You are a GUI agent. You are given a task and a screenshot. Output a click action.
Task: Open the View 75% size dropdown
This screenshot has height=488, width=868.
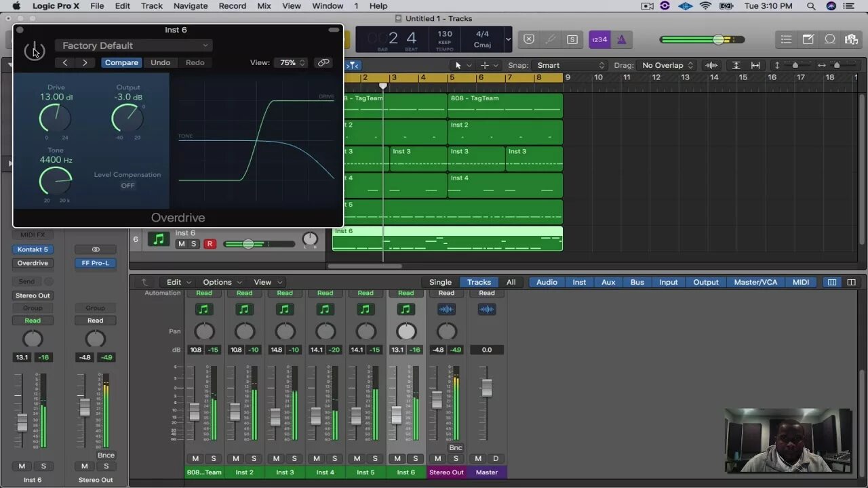(292, 62)
